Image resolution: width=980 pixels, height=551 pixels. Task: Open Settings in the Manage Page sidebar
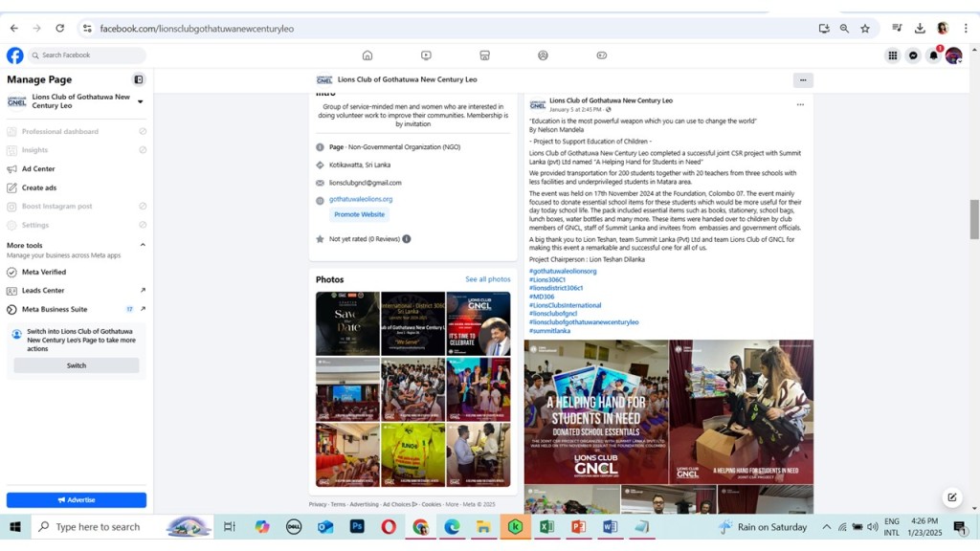point(77,225)
